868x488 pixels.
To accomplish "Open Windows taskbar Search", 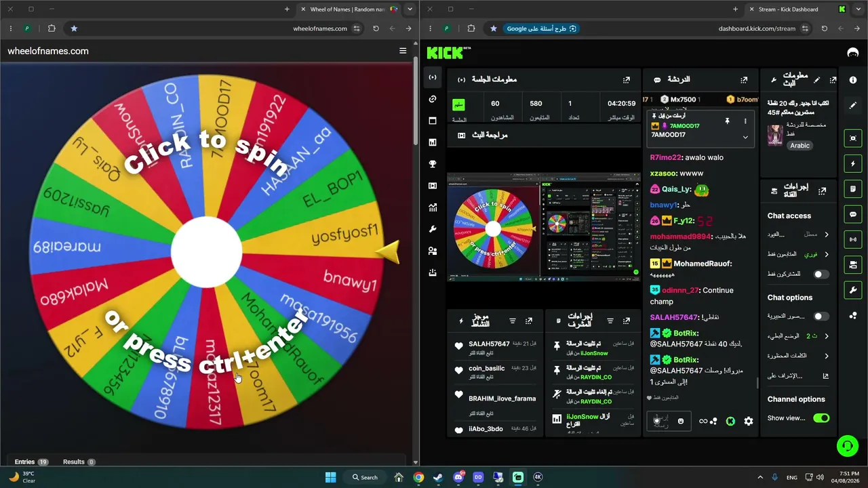I will coord(365,477).
